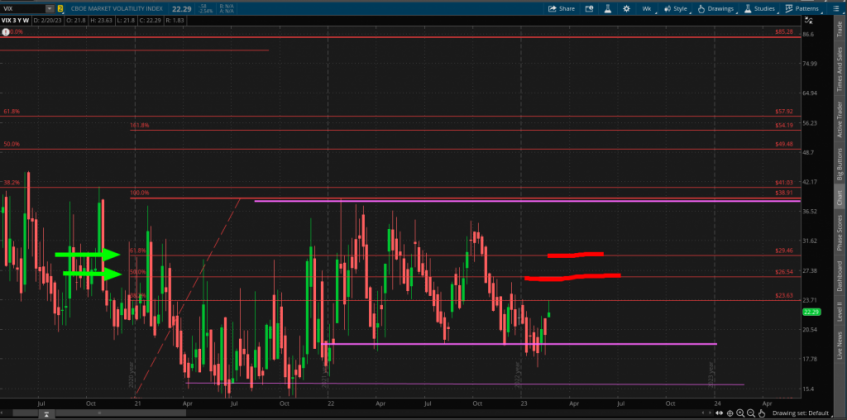Click the R: 1.83 range value

pos(174,21)
